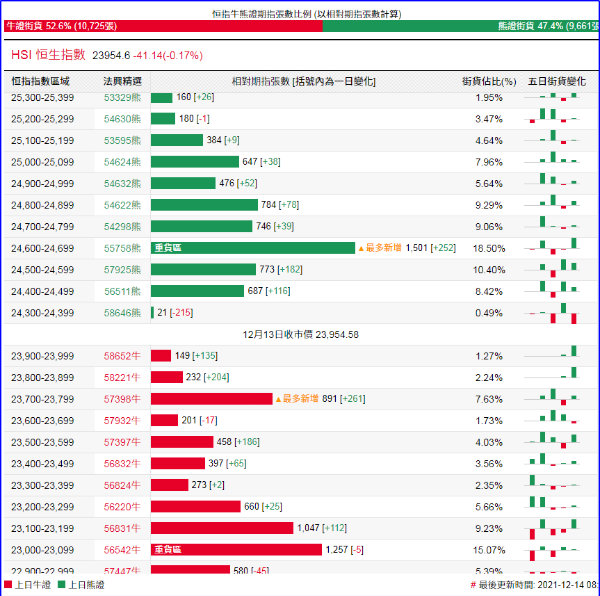Click the green 上日熊證 legend square

[x=61, y=584]
